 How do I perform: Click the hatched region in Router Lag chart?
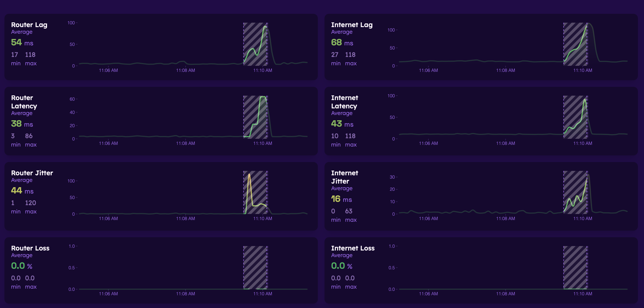tap(255, 44)
